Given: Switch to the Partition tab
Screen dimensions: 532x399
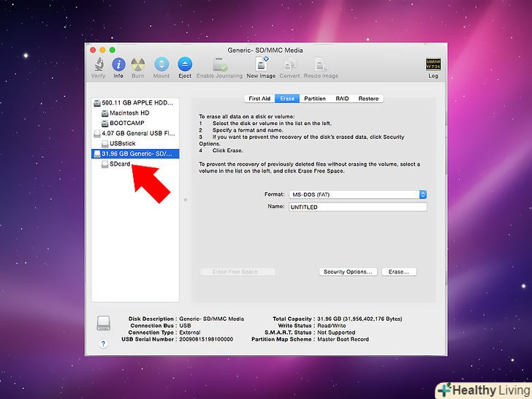Looking at the screenshot, I should (315, 99).
